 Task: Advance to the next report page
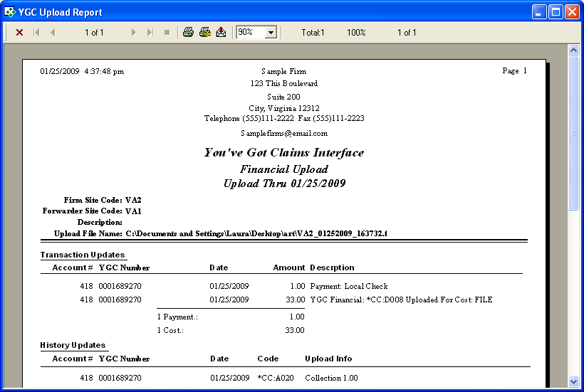(x=133, y=33)
